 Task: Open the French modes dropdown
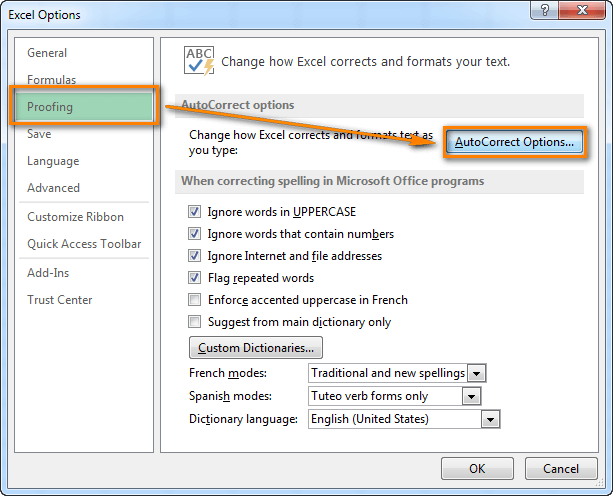(477, 373)
